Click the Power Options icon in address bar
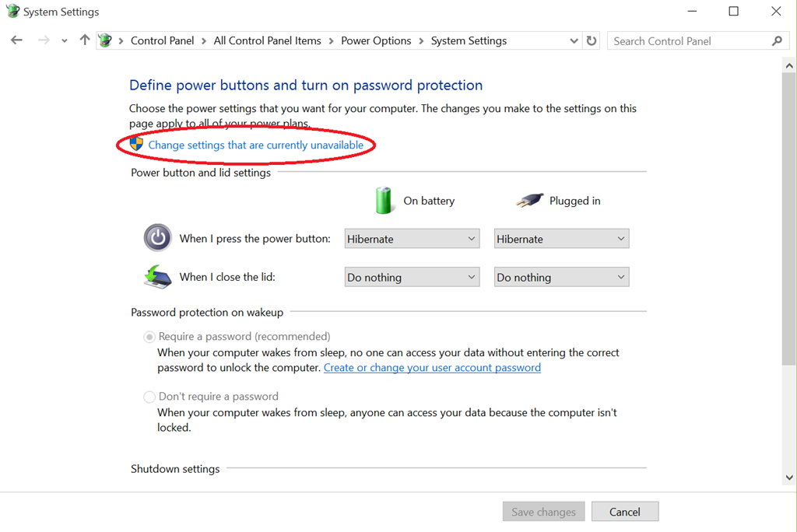This screenshot has height=532, width=797. pos(105,40)
